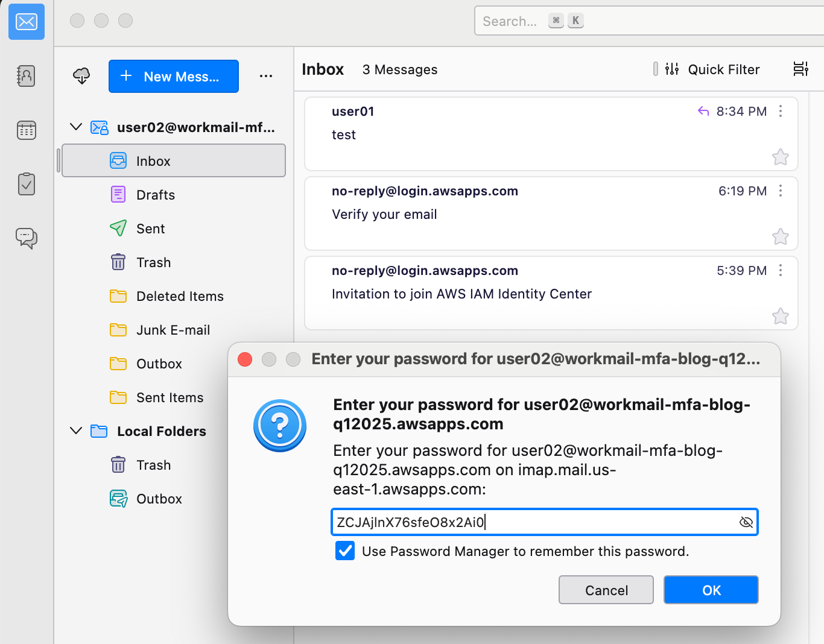Open the message list display options icon
This screenshot has width=824, height=644.
click(800, 69)
